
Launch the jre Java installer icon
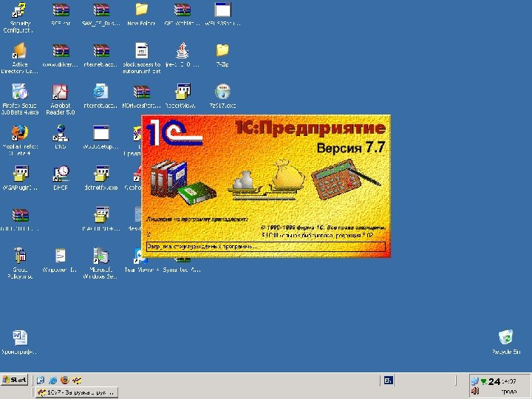(x=183, y=51)
